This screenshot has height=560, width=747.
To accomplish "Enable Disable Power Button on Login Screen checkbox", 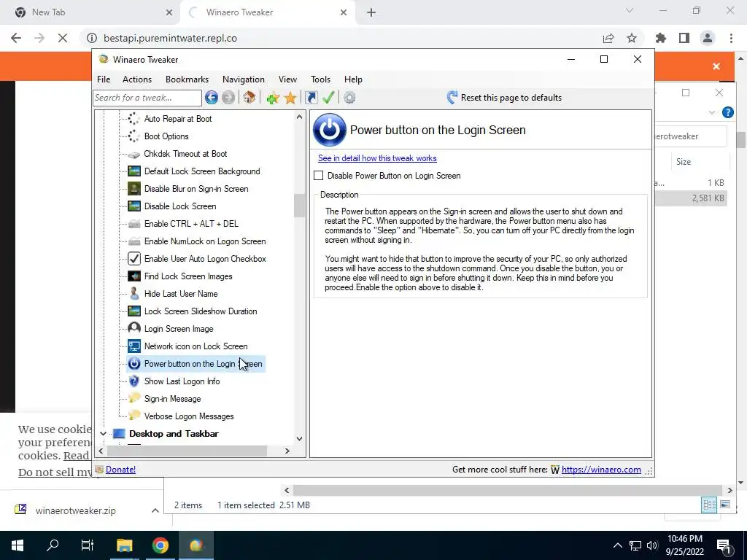I will tap(319, 176).
